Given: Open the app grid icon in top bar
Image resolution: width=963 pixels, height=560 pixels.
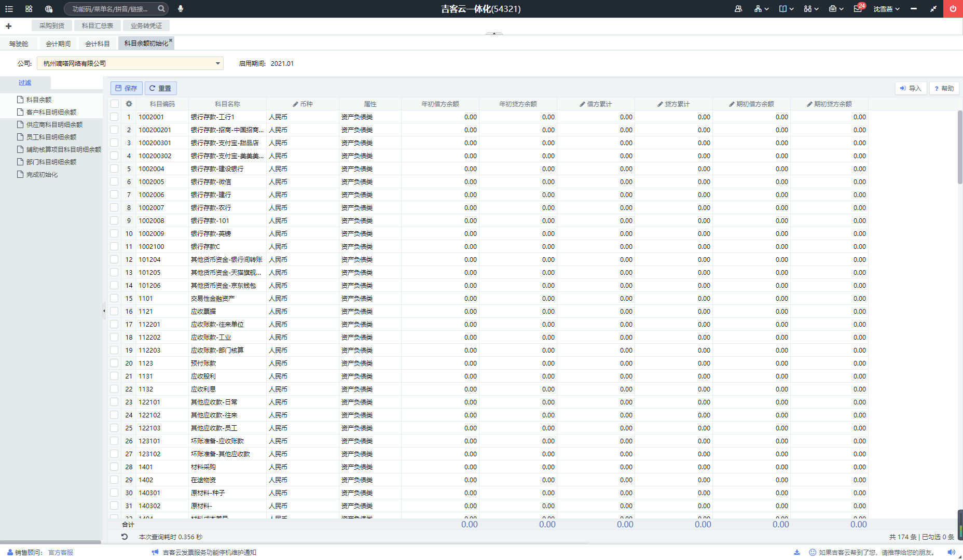Looking at the screenshot, I should click(29, 9).
